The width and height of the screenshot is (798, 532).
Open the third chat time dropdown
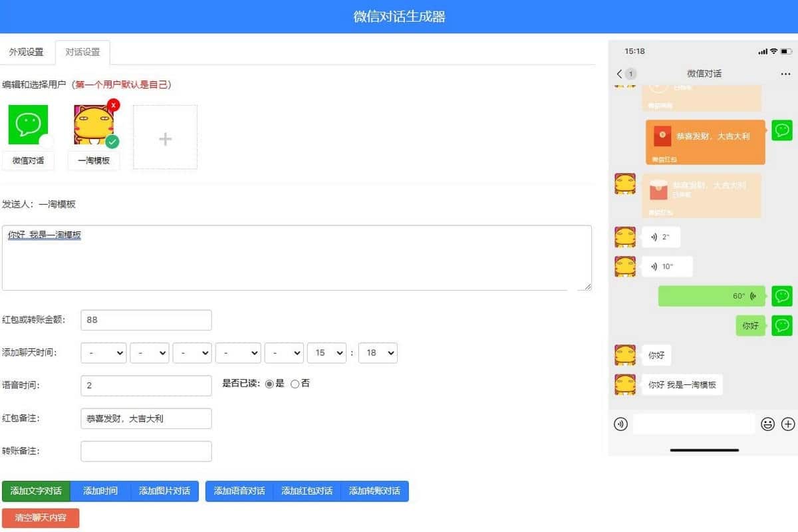click(x=192, y=352)
